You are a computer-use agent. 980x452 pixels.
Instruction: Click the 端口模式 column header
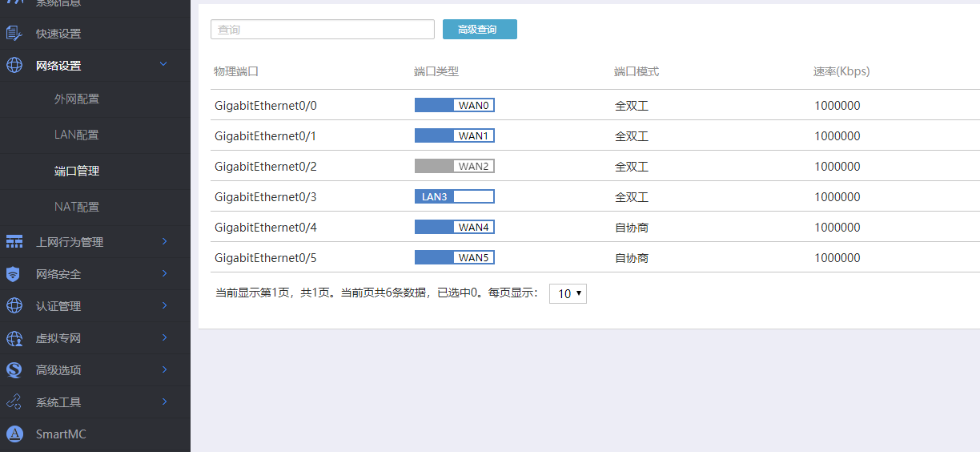click(637, 71)
